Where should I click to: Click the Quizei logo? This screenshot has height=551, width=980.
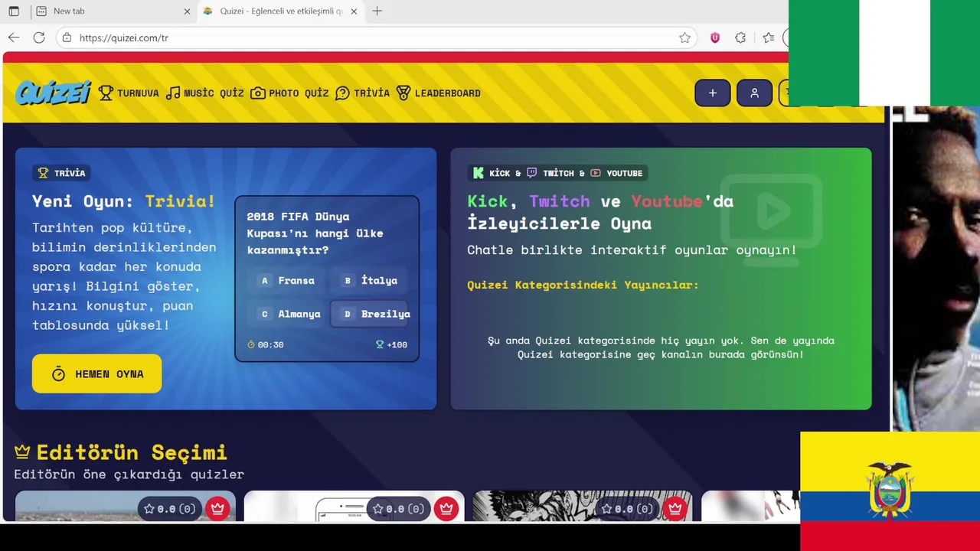coord(53,93)
